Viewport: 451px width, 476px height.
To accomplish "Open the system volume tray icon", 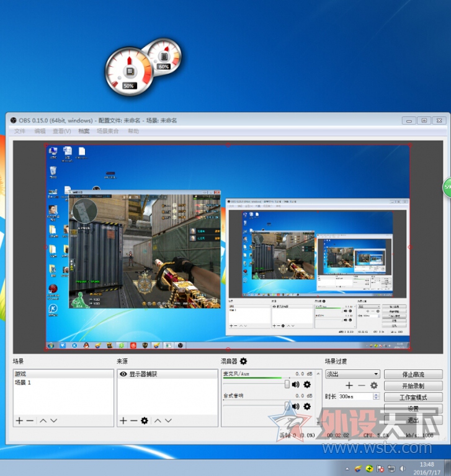I will [403, 469].
